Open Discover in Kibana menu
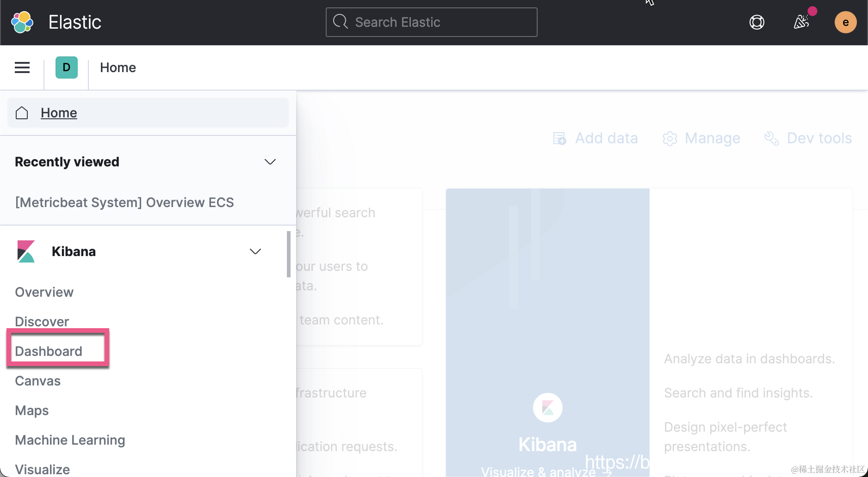Screen dimensions: 868x477 tap(42, 322)
